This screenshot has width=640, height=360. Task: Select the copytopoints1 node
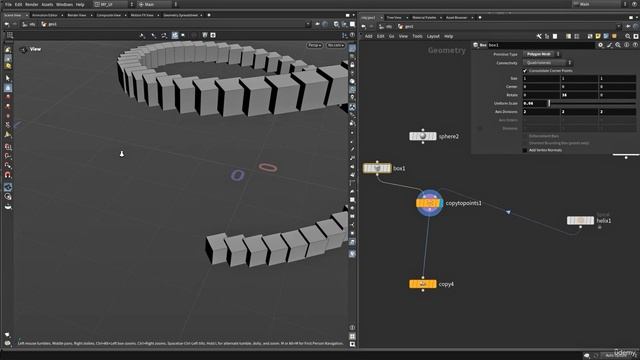pos(429,203)
